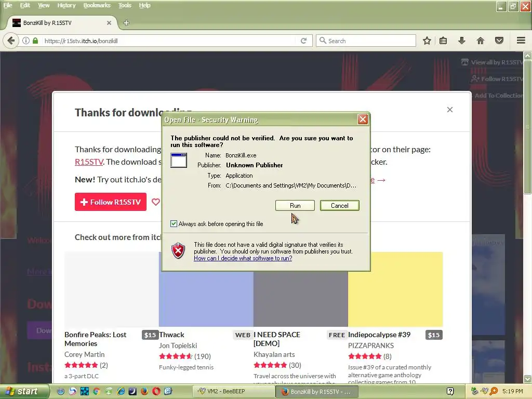Click the orange magnifier tray icon
Image resolution: width=532 pixels, height=399 pixels.
[x=494, y=391]
